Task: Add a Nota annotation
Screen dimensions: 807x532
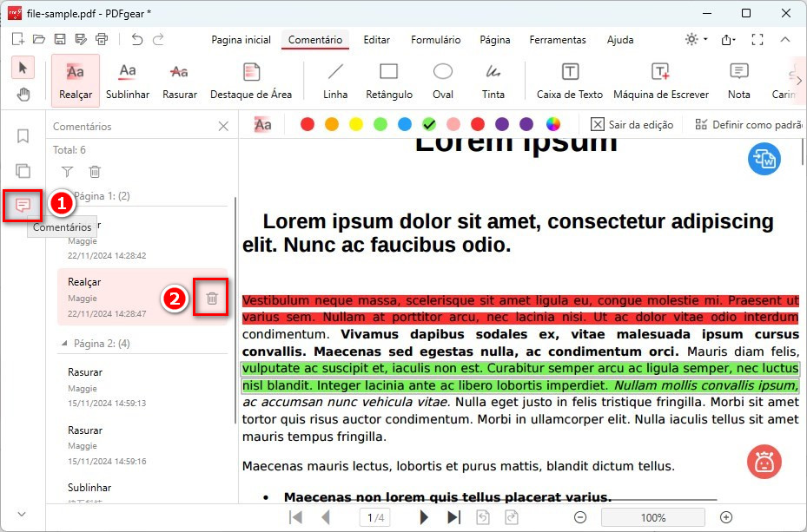Action: tap(738, 81)
